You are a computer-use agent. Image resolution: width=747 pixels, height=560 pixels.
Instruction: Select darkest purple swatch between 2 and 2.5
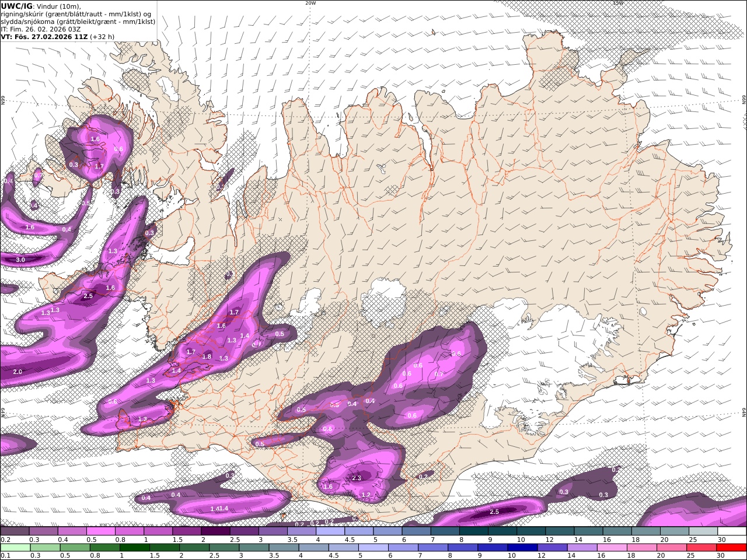[215, 531]
